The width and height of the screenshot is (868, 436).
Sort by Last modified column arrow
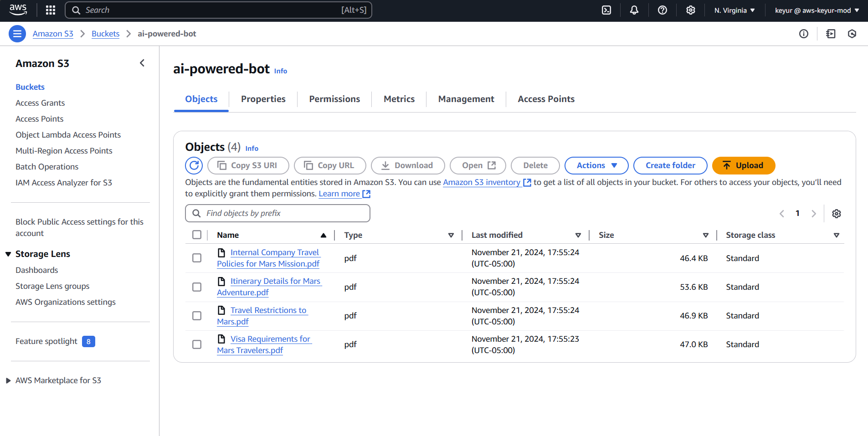(578, 235)
